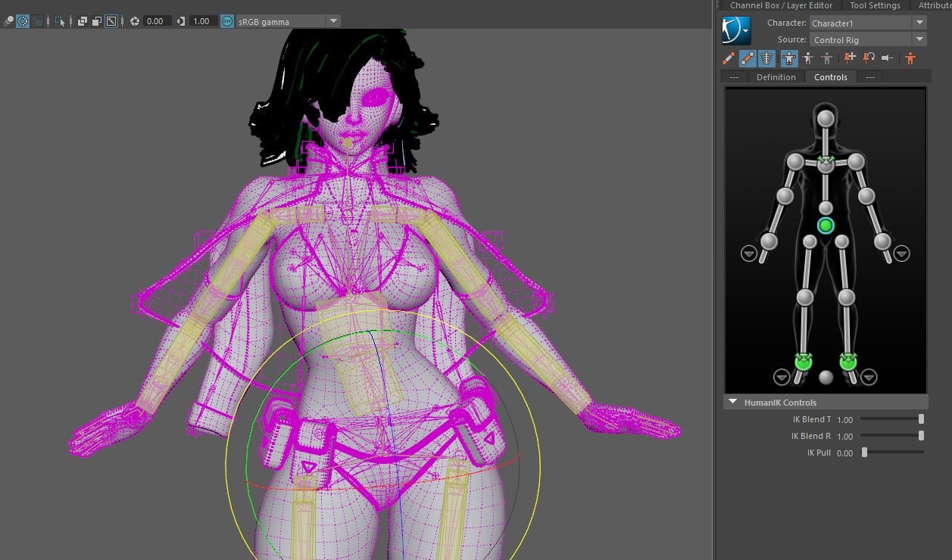Select the wrist effector on the screen-left hand
952x560 pixels.
click(x=769, y=241)
